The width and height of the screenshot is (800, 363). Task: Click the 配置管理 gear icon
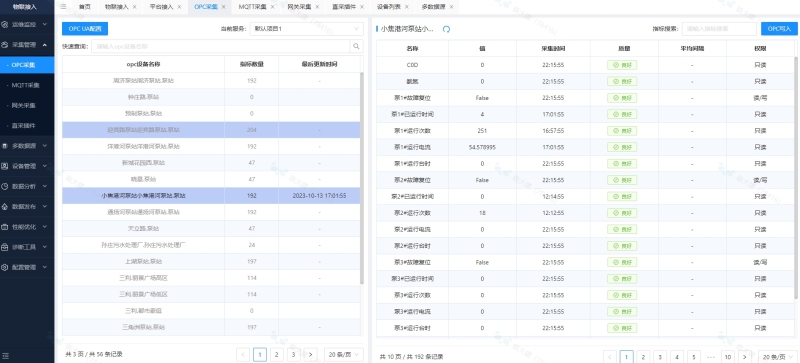click(x=5, y=267)
